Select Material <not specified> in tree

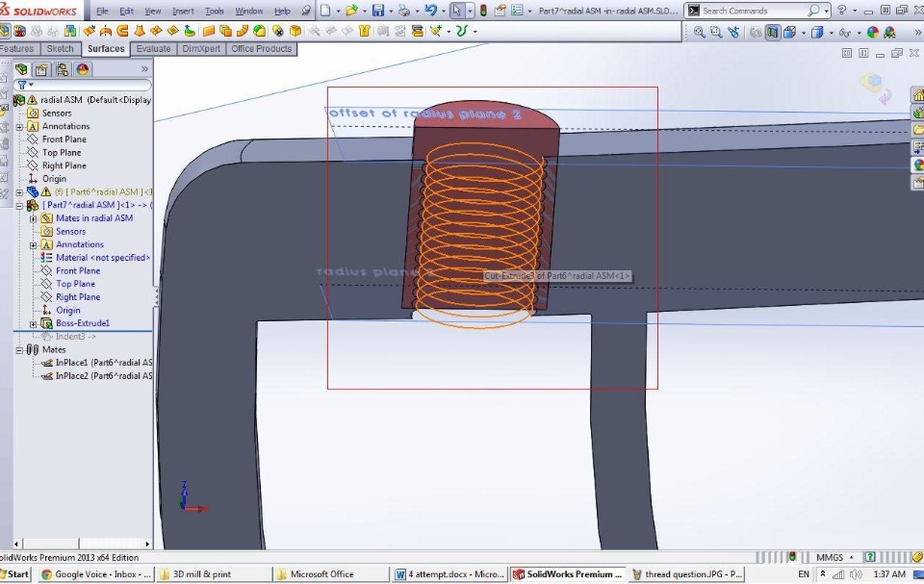point(103,258)
